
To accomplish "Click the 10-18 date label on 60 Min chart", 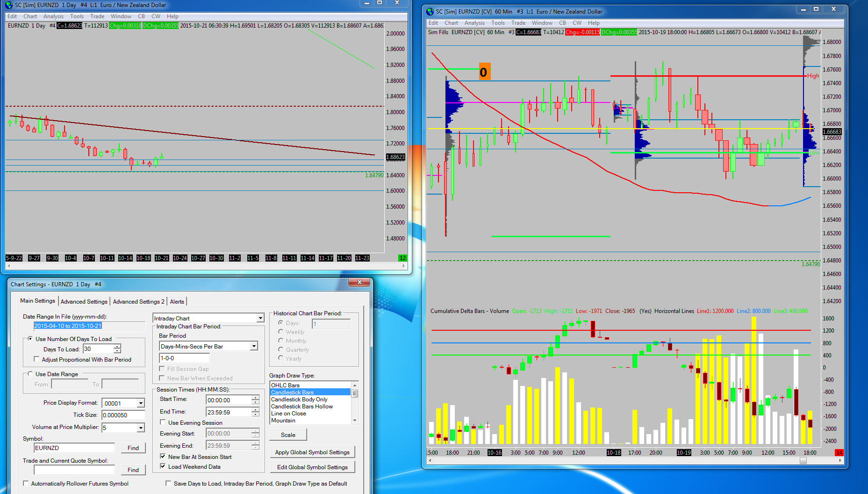I will (x=614, y=452).
